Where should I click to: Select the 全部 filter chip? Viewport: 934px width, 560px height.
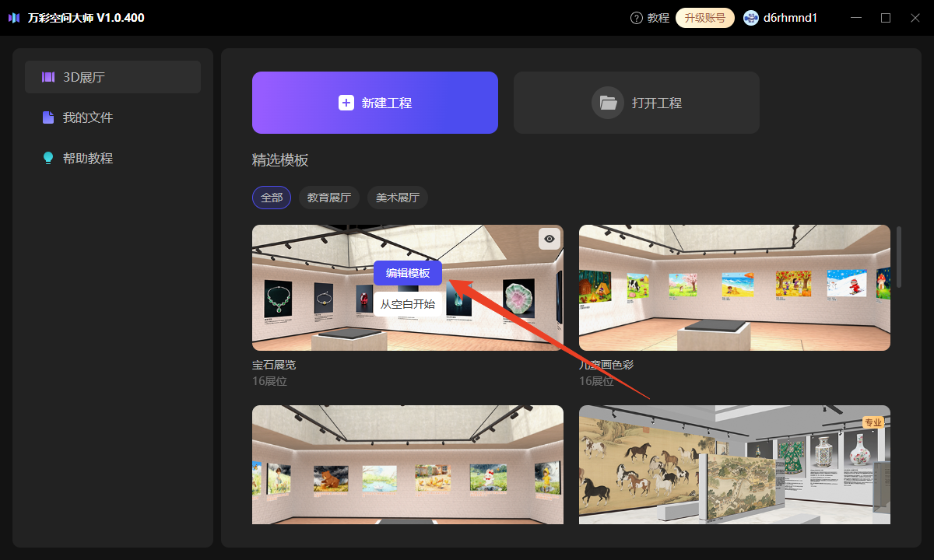tap(271, 197)
